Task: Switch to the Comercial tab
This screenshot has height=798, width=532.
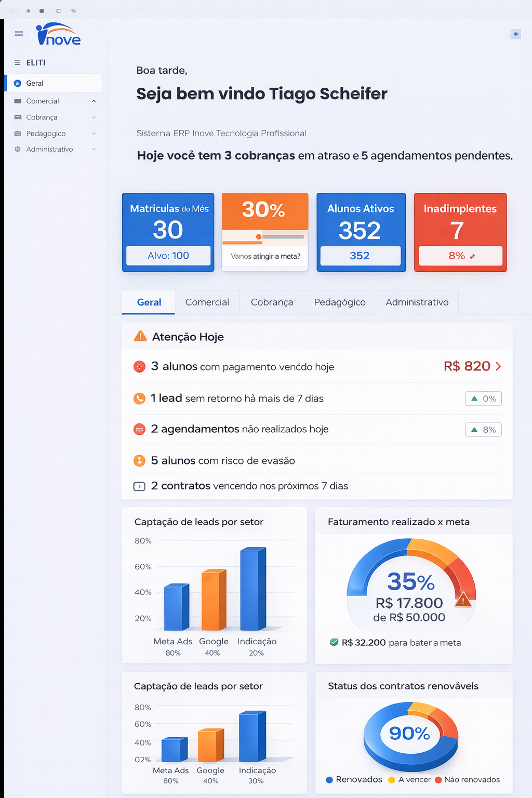Action: tap(207, 302)
